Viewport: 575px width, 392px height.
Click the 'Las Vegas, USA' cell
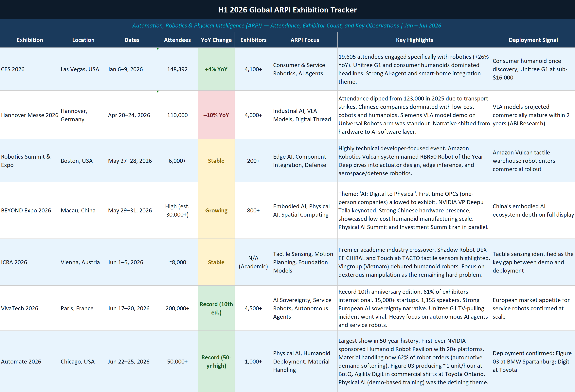[83, 69]
